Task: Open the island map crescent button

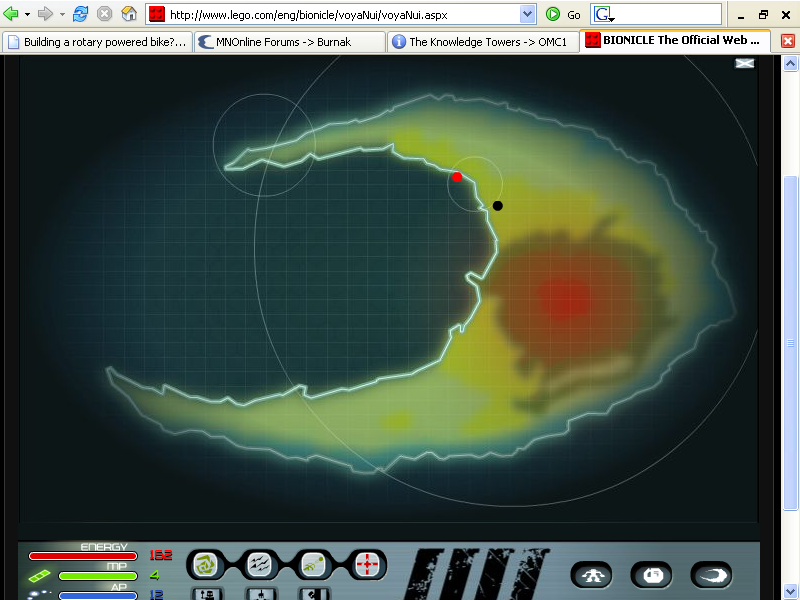Action: (712, 576)
